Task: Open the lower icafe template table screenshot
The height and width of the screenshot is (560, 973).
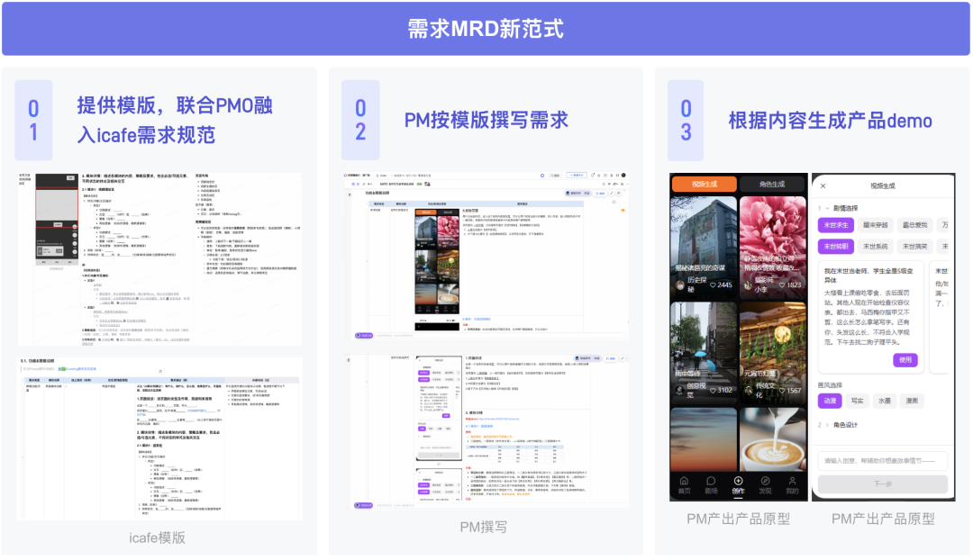Action: coord(160,438)
